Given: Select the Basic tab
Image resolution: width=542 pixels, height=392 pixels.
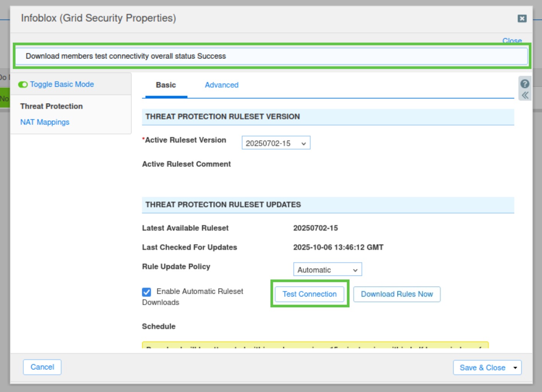Looking at the screenshot, I should 166,85.
